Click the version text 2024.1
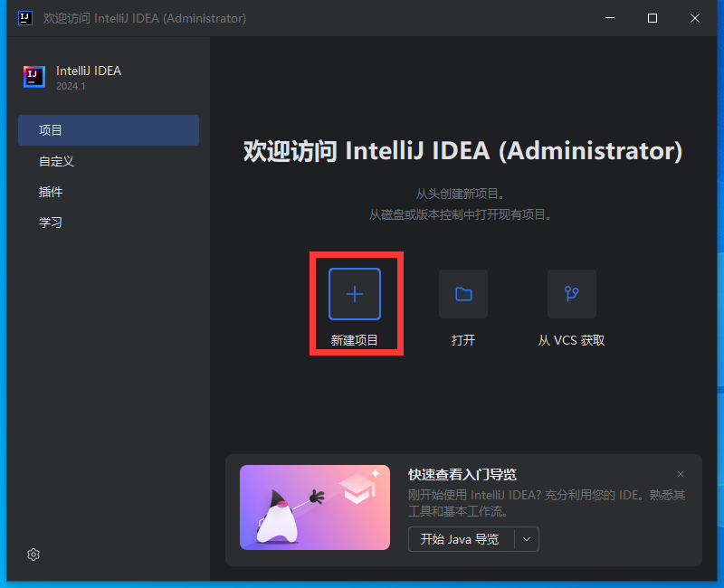 point(71,86)
